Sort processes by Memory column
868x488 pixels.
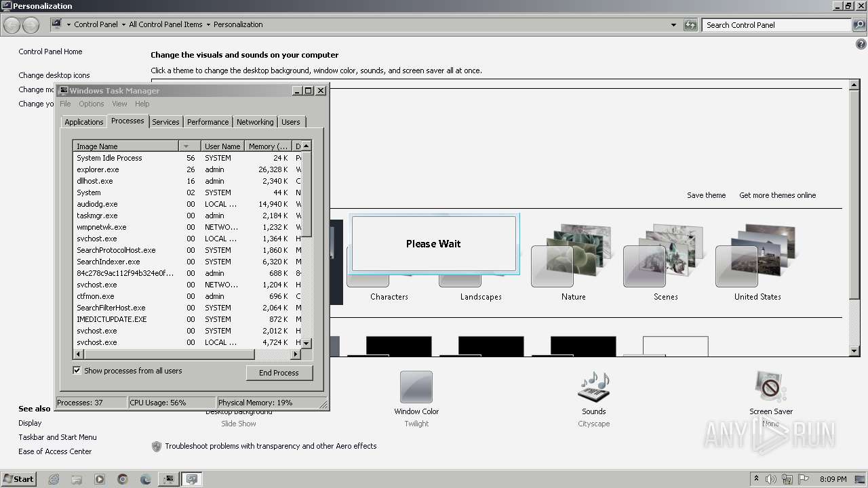click(x=268, y=146)
